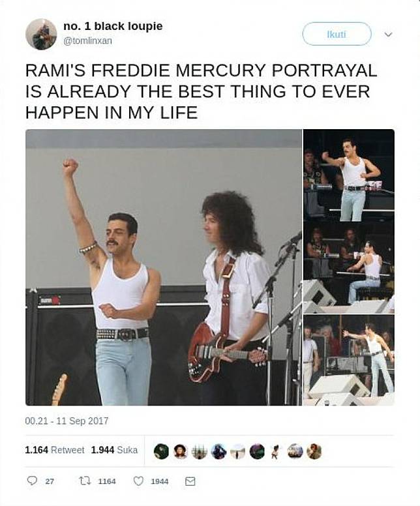Click the fifth liker avatar in the row
The height and width of the screenshot is (506, 420).
(237, 451)
